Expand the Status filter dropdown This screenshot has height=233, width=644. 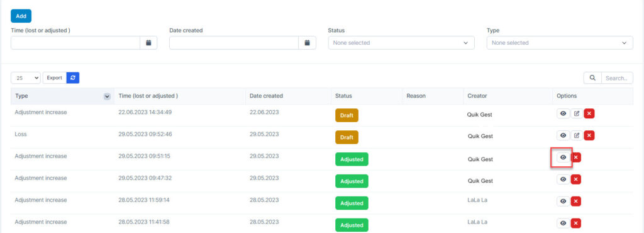tap(401, 43)
